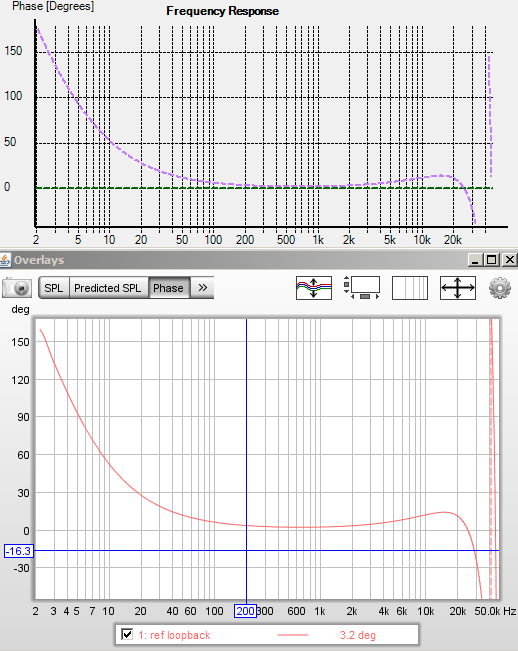Click the graph limits arrows icon
Screen dimensions: 518x651
click(x=458, y=288)
